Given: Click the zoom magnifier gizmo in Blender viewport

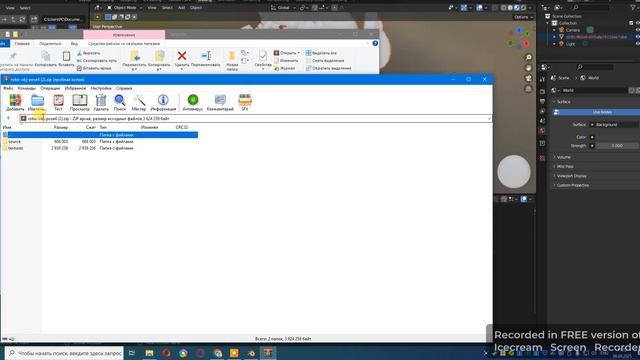Looking at the screenshot, I should 528,57.
